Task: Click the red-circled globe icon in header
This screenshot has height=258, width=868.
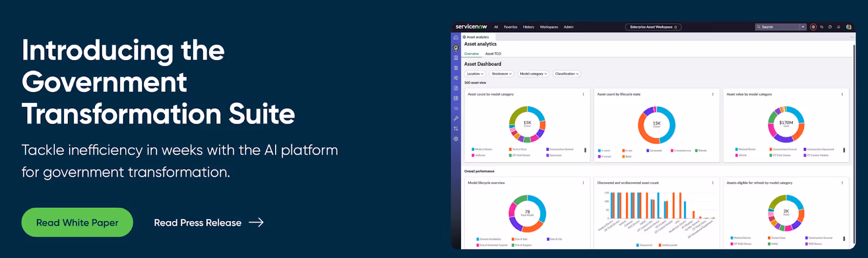Action: [813, 27]
